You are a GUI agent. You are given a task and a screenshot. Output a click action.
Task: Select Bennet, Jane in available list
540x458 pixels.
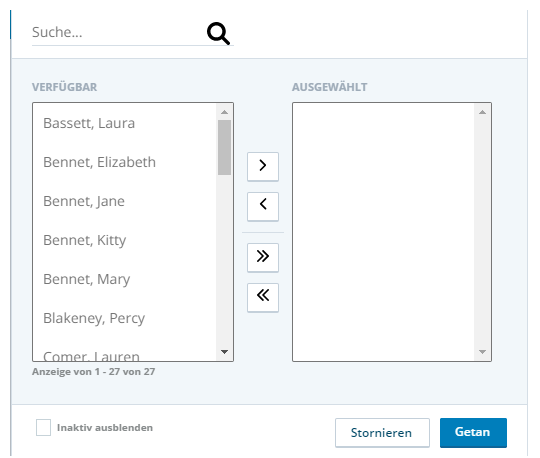[124, 201]
